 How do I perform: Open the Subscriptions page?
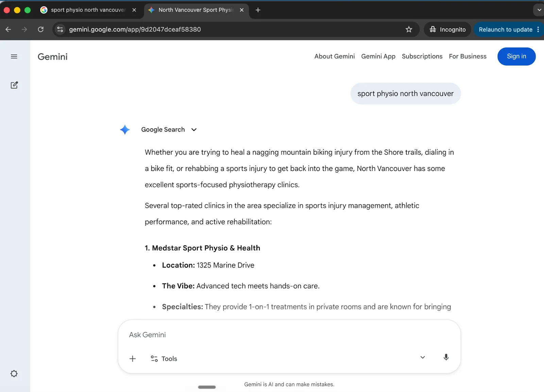point(422,56)
